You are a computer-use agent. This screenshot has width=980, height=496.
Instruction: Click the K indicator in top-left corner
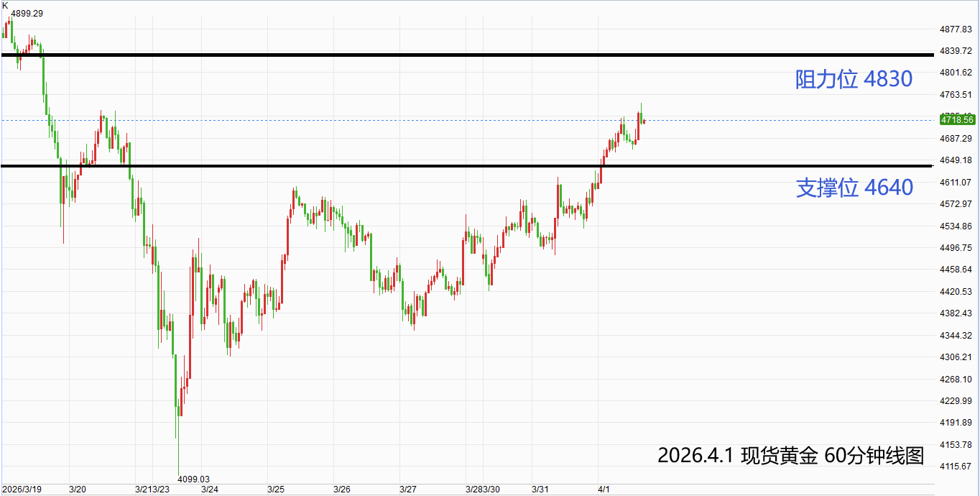[5, 5]
